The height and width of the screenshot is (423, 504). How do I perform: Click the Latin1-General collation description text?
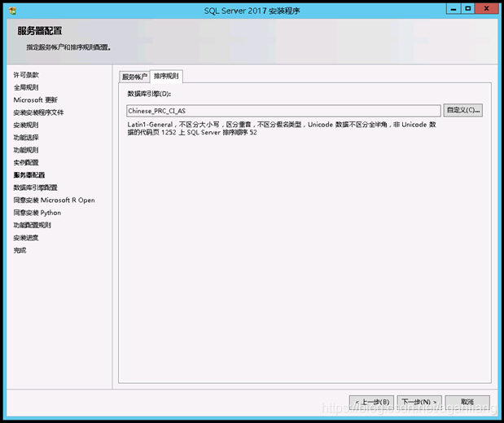coord(282,128)
